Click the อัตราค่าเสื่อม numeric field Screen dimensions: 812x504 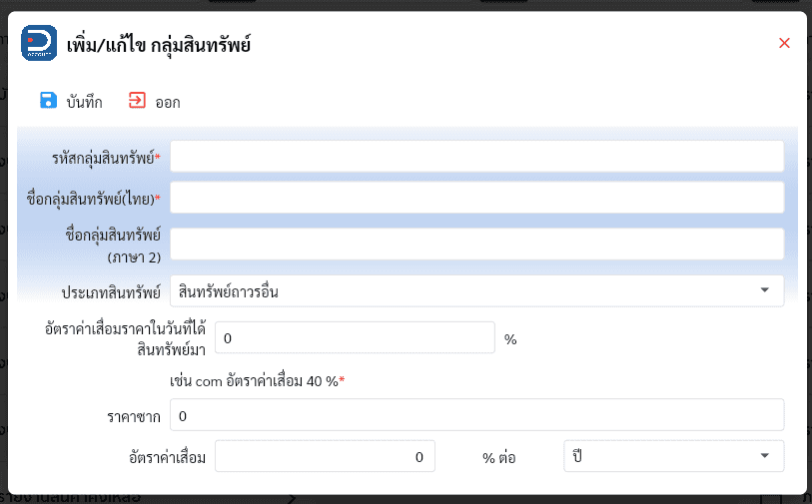[x=325, y=456]
